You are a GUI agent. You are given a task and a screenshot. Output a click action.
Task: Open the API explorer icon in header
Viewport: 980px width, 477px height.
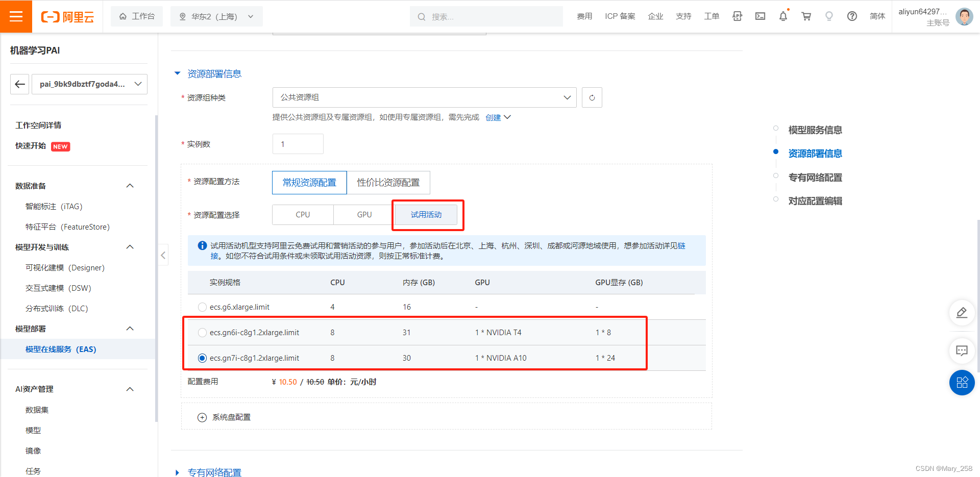(737, 16)
